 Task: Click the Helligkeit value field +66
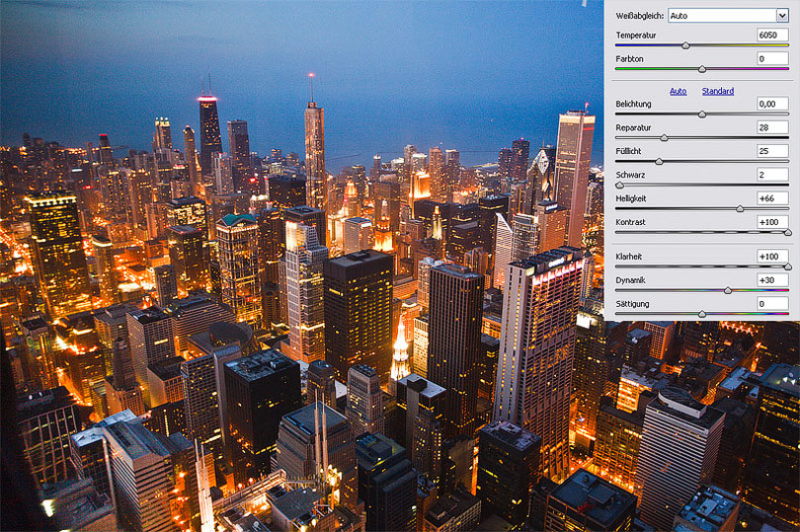click(772, 198)
